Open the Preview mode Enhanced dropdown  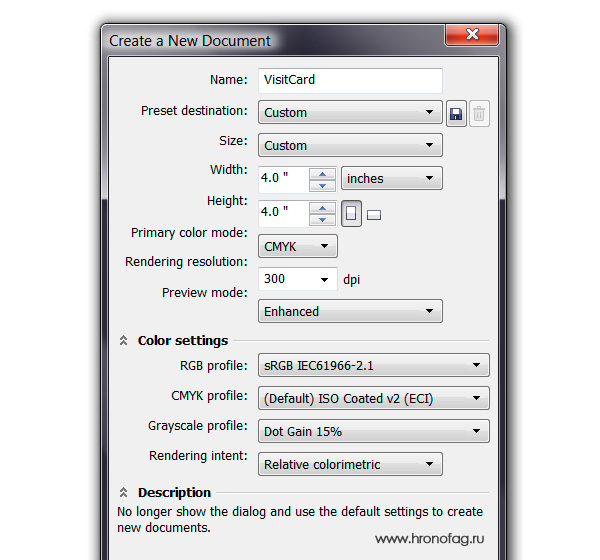350,311
